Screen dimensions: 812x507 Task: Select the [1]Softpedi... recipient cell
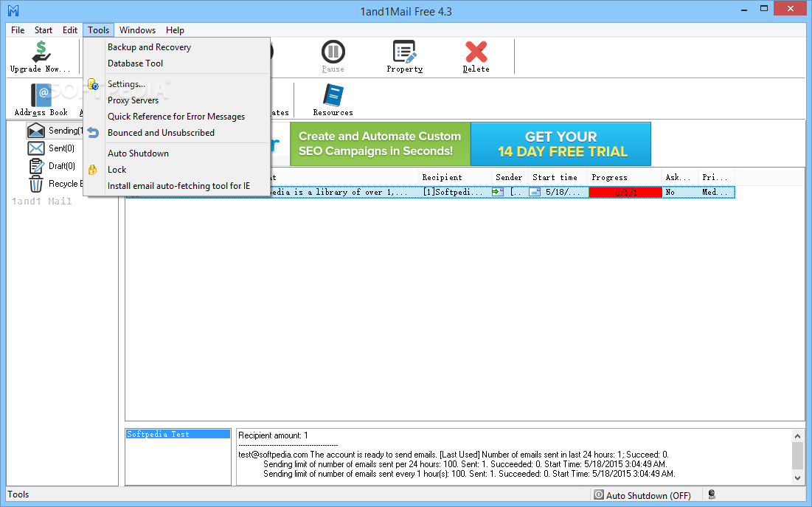454,193
